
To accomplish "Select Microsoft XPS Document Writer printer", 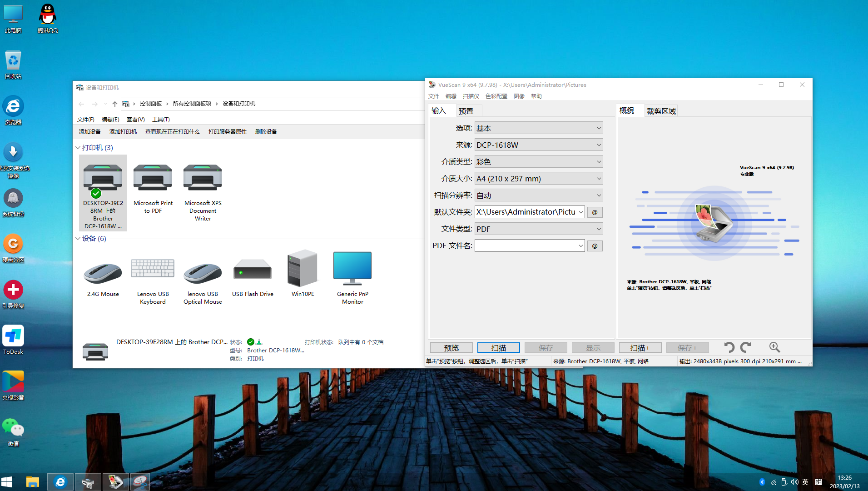I will coord(203,193).
